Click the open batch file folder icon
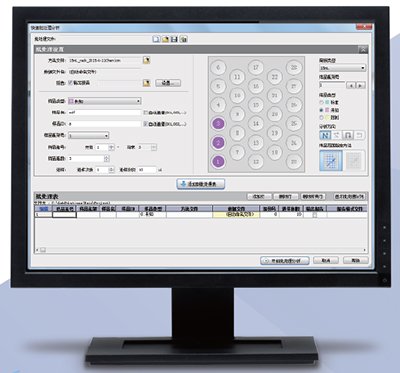 click(x=165, y=39)
